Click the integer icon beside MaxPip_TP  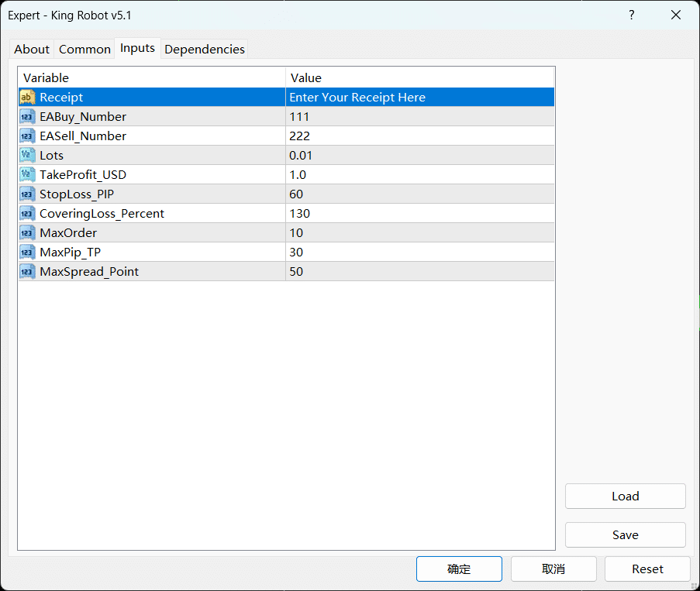27,252
